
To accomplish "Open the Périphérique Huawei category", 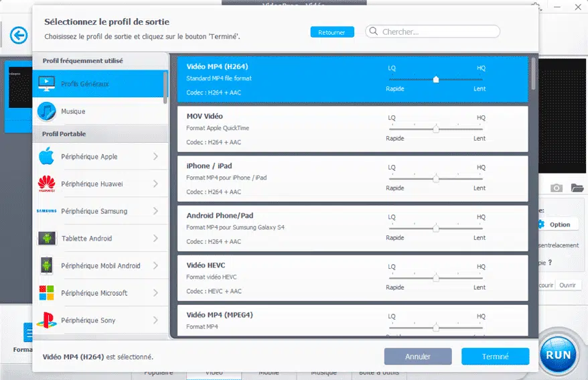I will (100, 184).
